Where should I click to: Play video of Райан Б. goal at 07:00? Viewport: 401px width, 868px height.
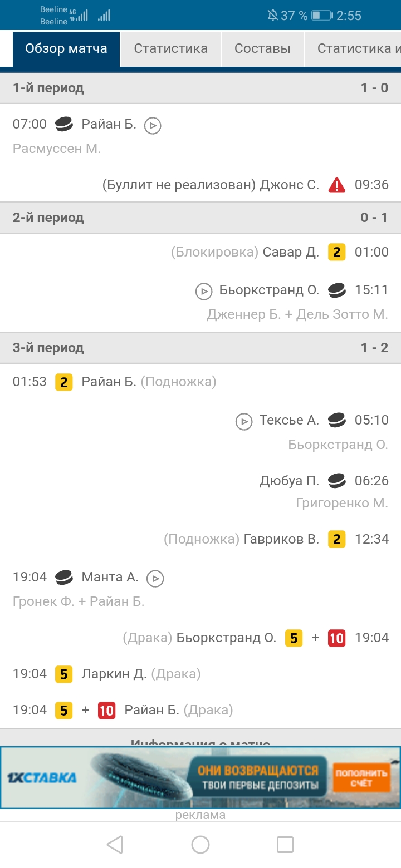153,126
